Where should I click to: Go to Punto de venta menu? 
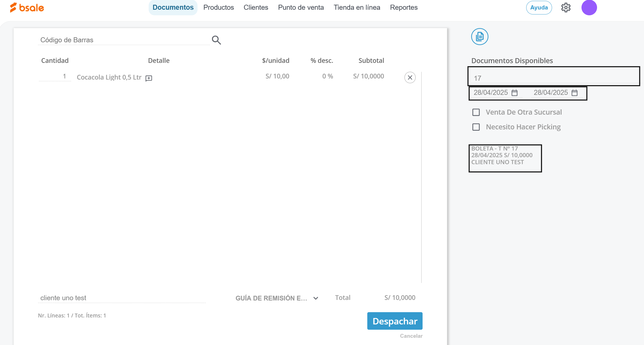[x=301, y=8]
